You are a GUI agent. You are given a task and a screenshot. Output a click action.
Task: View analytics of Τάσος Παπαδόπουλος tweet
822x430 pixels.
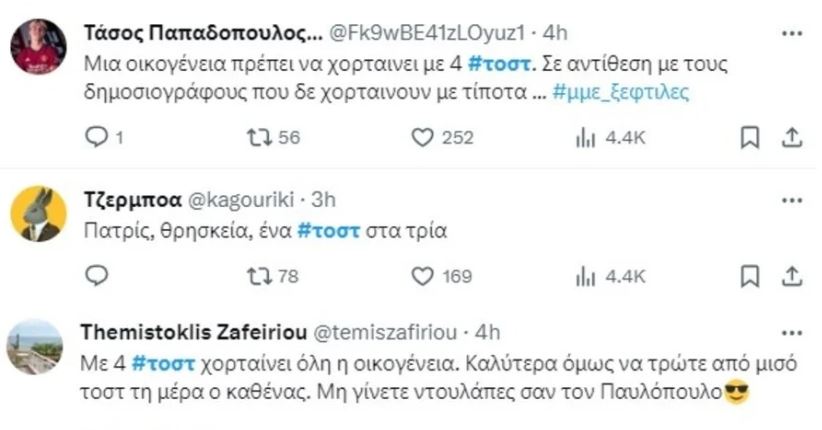586,138
